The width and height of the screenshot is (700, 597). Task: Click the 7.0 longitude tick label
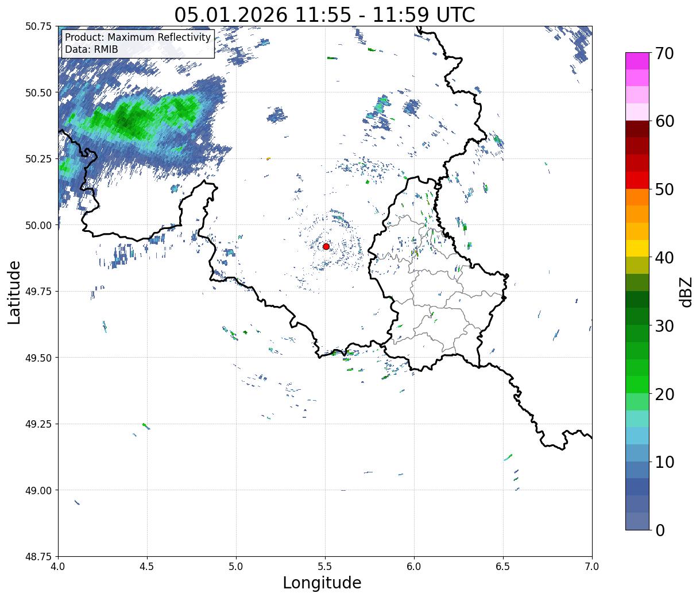coord(592,567)
